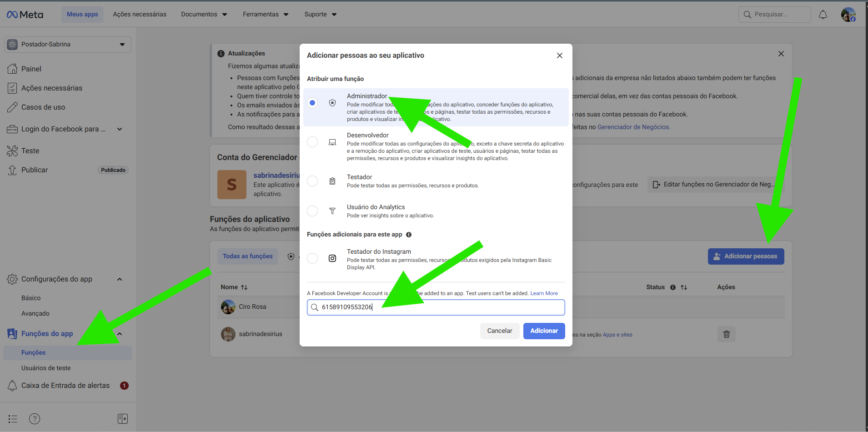Click the Ações necessárias checklist icon in sidebar
Image resolution: width=868 pixels, height=432 pixels.
click(12, 88)
